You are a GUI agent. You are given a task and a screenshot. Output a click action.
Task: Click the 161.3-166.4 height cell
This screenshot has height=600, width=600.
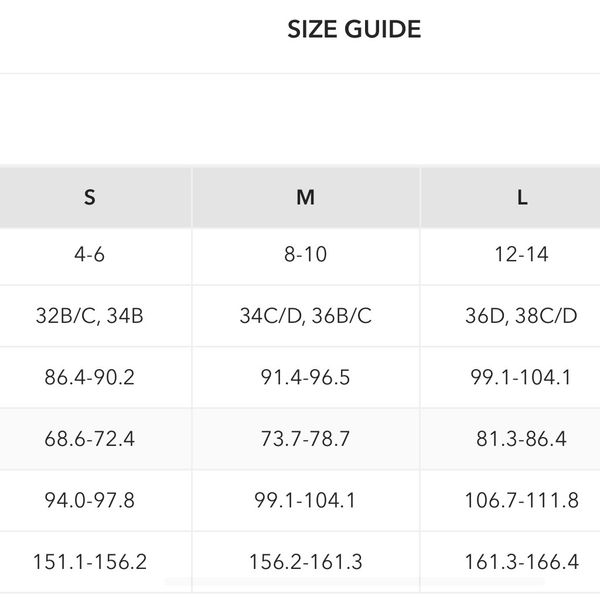(522, 562)
